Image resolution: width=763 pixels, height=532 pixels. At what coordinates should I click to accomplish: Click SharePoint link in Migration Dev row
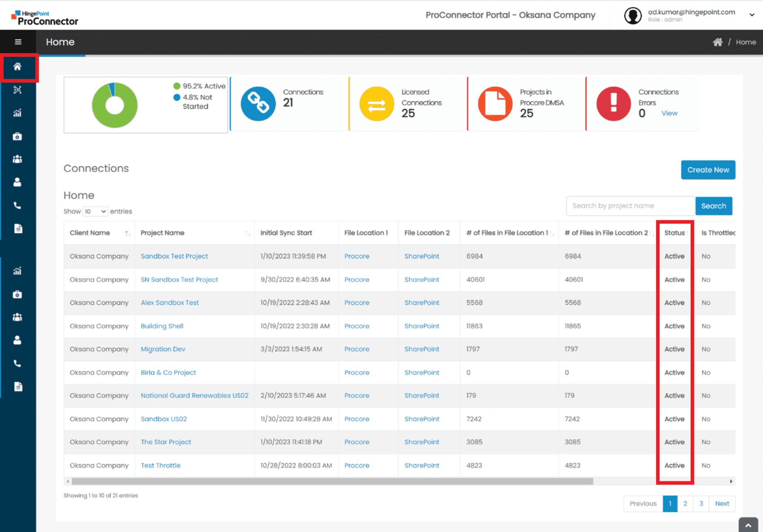click(421, 349)
